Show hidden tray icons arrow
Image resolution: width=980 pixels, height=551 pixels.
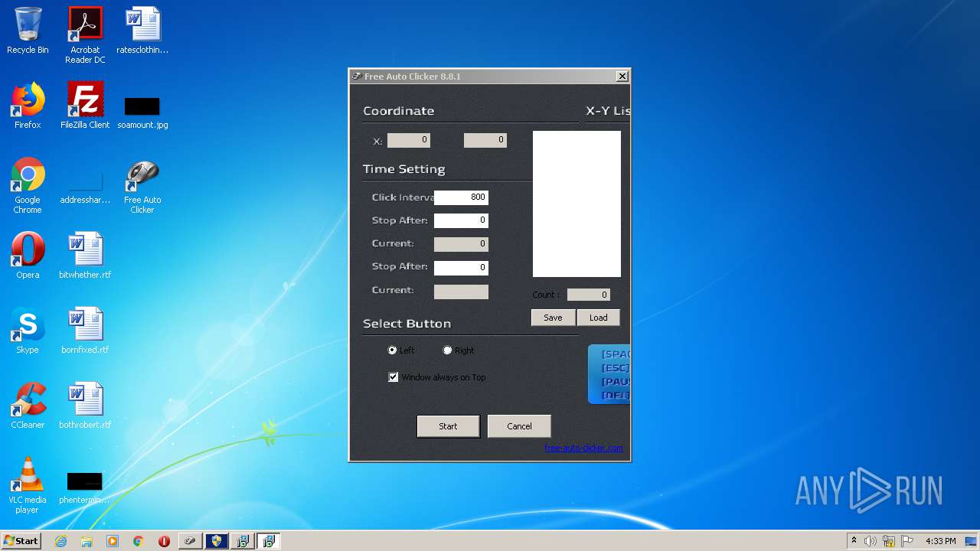[854, 541]
